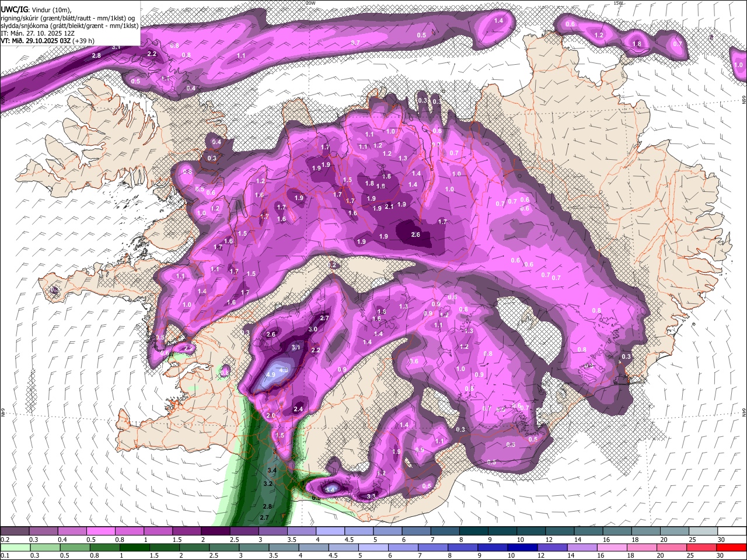Click the 'IT: Mán. 27. 10. 2025 12Z' line

(38, 33)
